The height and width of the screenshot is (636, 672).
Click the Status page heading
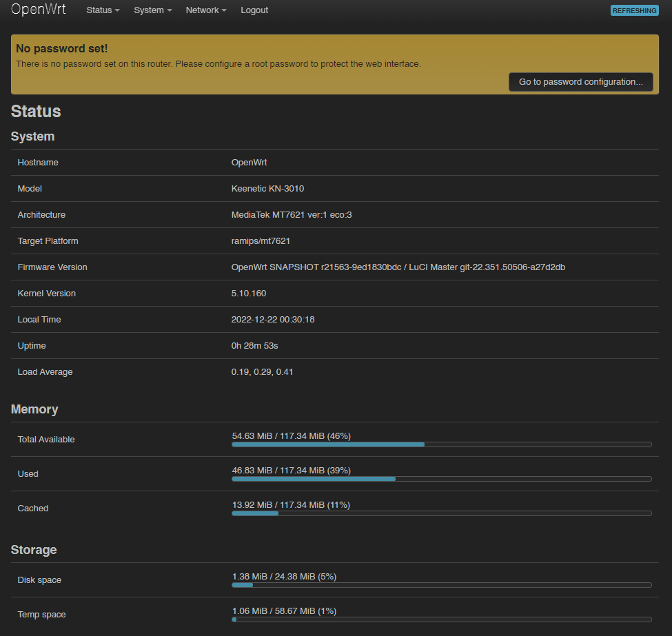pos(36,112)
